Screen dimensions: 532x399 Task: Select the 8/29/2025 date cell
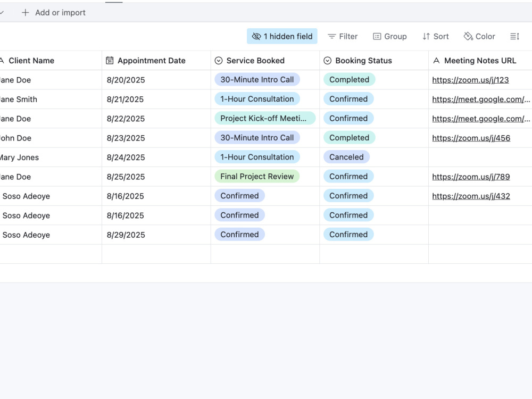click(x=156, y=235)
